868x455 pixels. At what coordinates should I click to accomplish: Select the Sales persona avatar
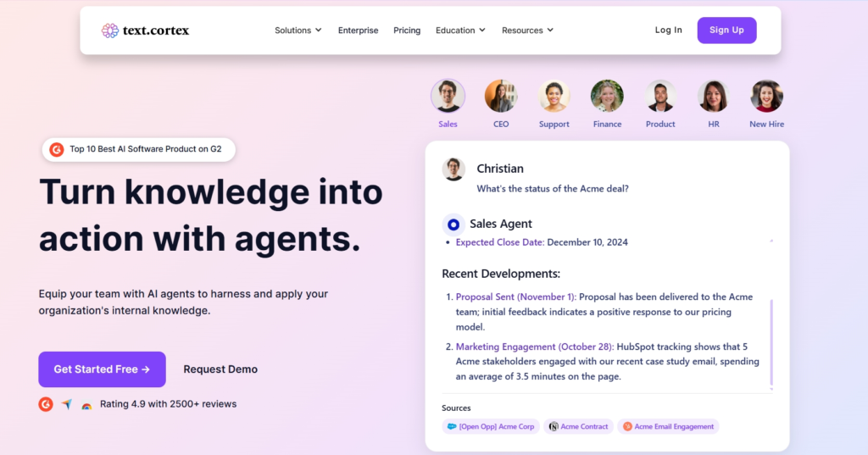click(448, 96)
